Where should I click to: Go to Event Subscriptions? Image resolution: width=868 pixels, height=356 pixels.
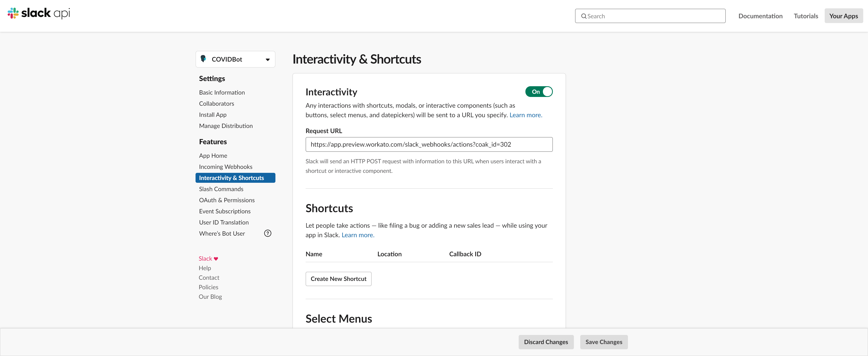[x=224, y=211]
